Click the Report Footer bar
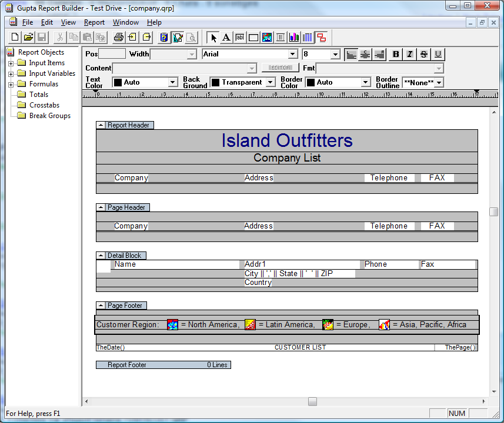 pos(163,365)
